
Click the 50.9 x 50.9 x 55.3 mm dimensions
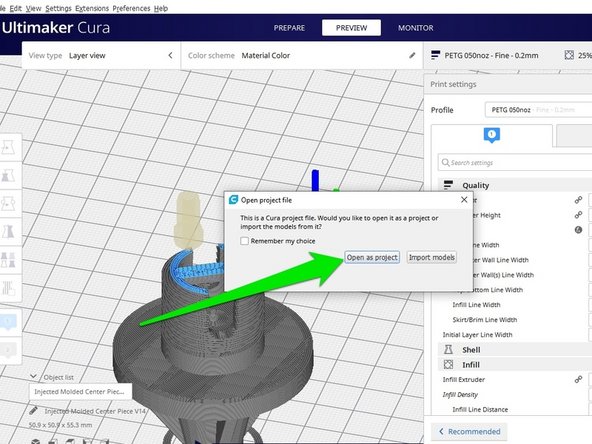pyautogui.click(x=60, y=425)
